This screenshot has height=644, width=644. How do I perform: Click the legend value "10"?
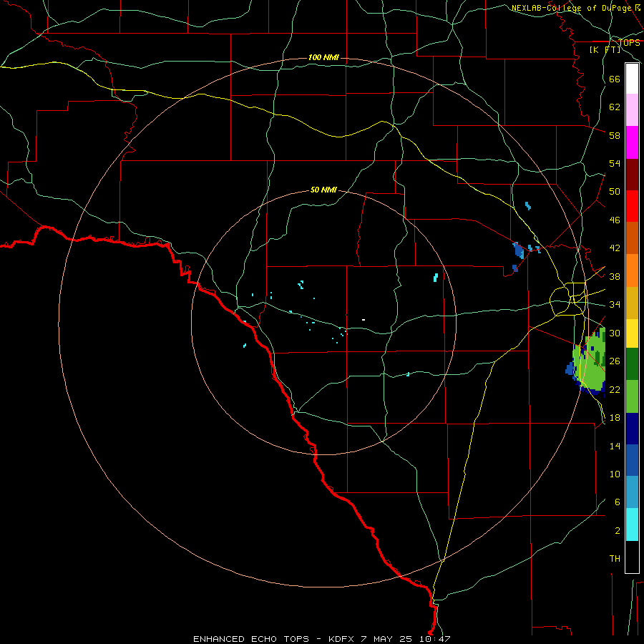tap(615, 474)
